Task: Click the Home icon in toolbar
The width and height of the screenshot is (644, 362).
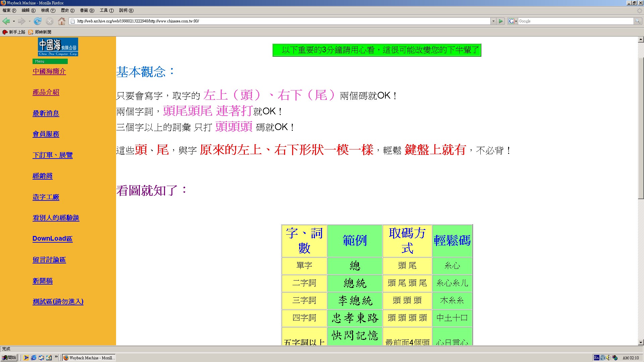Action: 62,21
